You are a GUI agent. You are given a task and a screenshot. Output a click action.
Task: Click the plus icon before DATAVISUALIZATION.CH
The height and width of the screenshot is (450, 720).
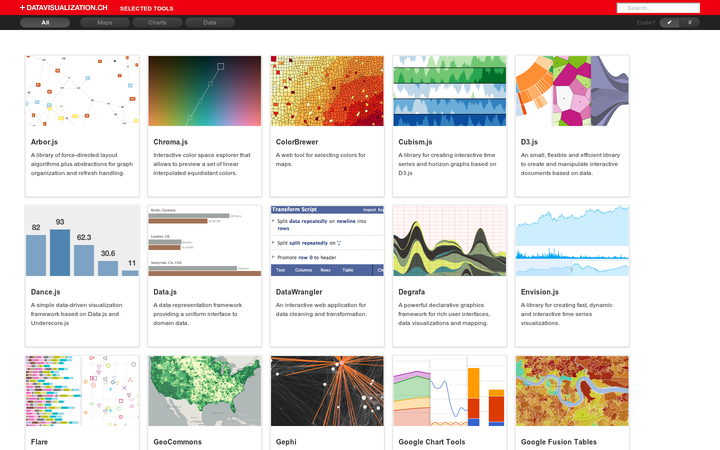(x=22, y=8)
